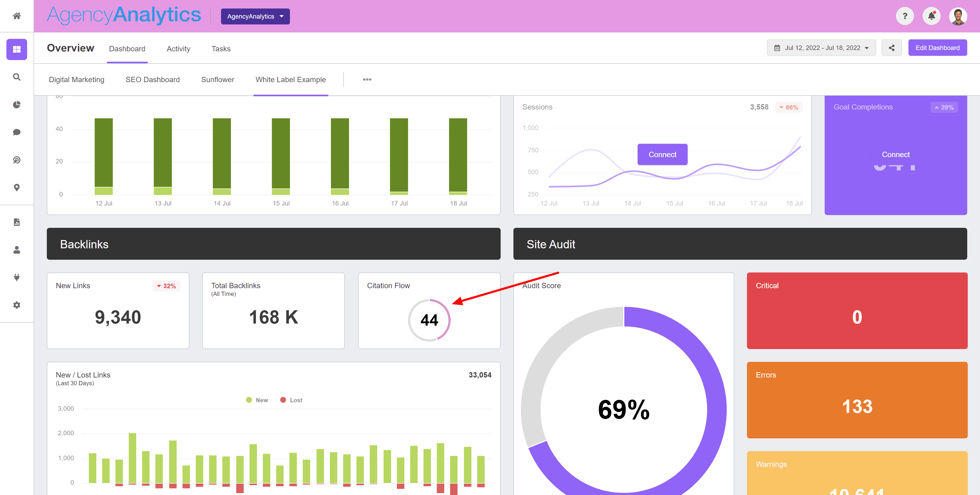This screenshot has height=495, width=980.
Task: Open the notifications bell icon
Action: (931, 16)
